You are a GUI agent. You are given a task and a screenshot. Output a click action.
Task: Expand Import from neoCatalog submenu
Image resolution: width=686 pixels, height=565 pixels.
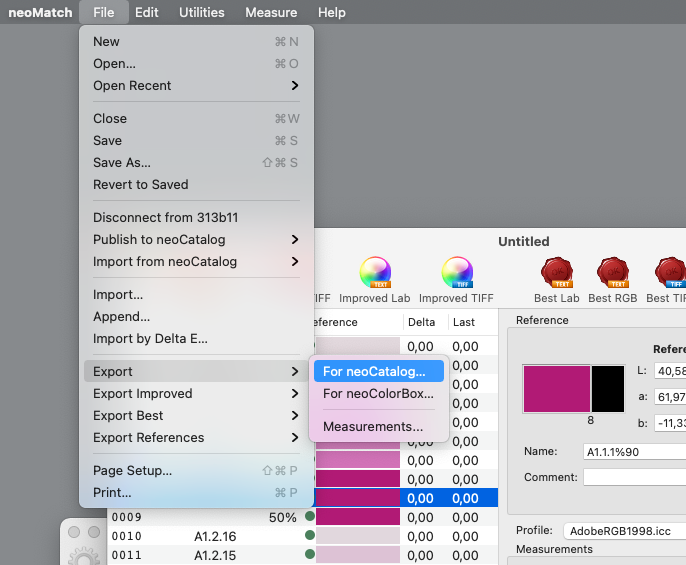(196, 261)
